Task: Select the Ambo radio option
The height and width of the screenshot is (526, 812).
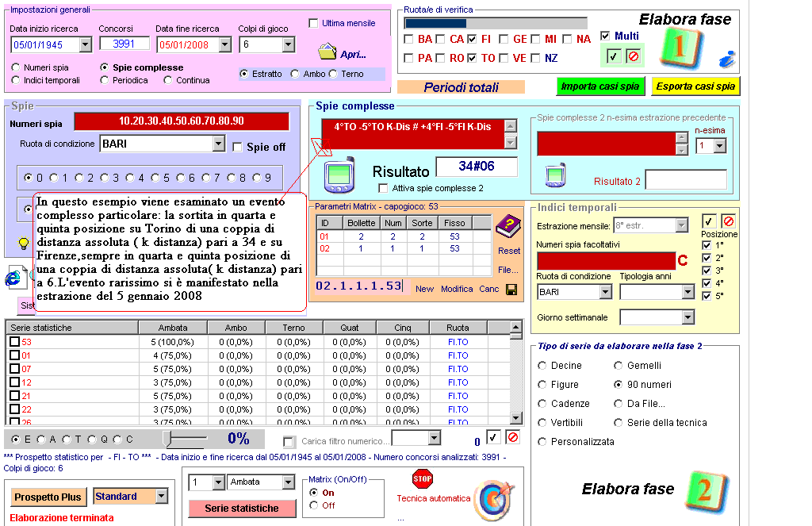Action: 295,74
